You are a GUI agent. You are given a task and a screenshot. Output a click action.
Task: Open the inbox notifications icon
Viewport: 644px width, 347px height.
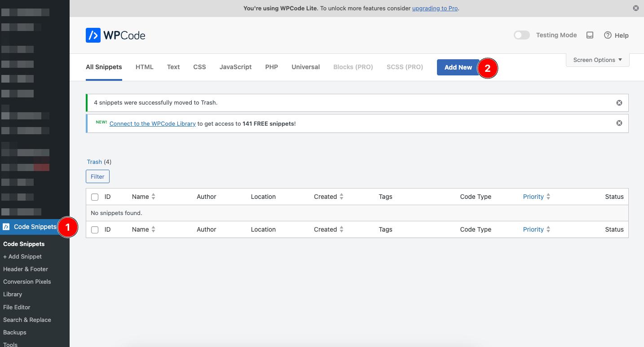point(590,35)
